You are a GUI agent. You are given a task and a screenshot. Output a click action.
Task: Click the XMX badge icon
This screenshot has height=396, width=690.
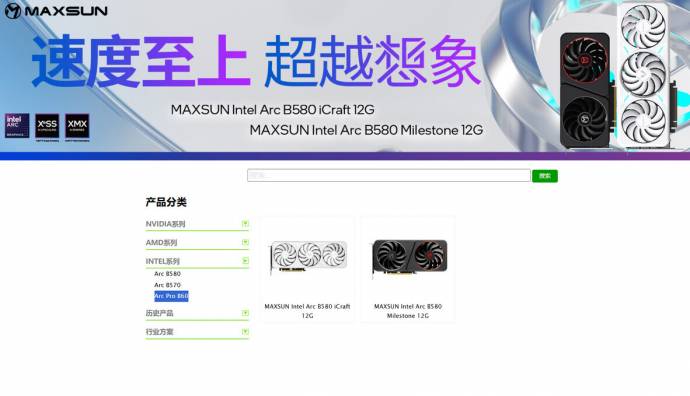tap(77, 127)
